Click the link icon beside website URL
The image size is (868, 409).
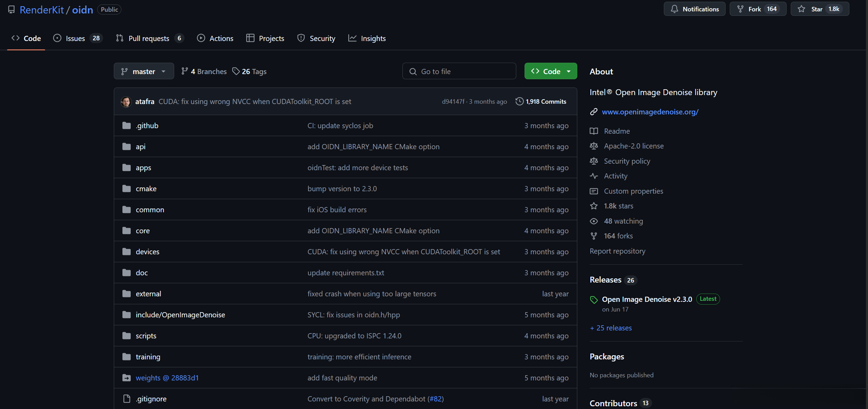coord(593,112)
